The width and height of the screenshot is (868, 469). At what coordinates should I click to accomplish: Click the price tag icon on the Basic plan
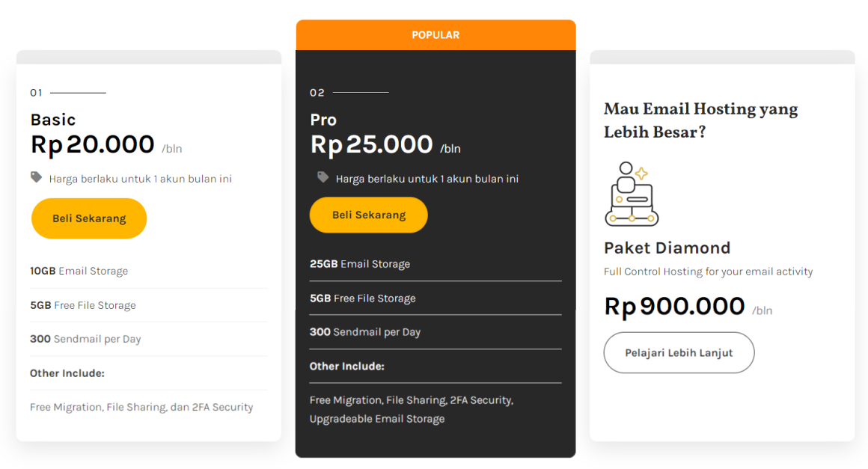click(x=36, y=178)
